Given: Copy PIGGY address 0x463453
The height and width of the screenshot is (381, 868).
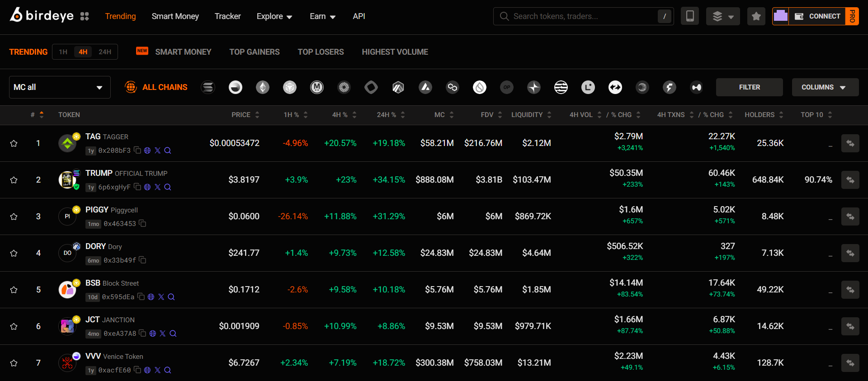Looking at the screenshot, I should pos(142,223).
